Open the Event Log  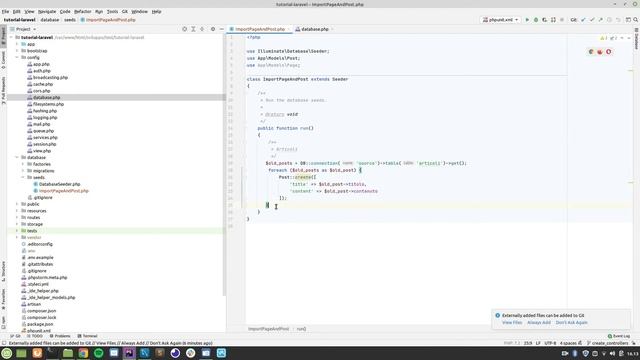(619, 336)
